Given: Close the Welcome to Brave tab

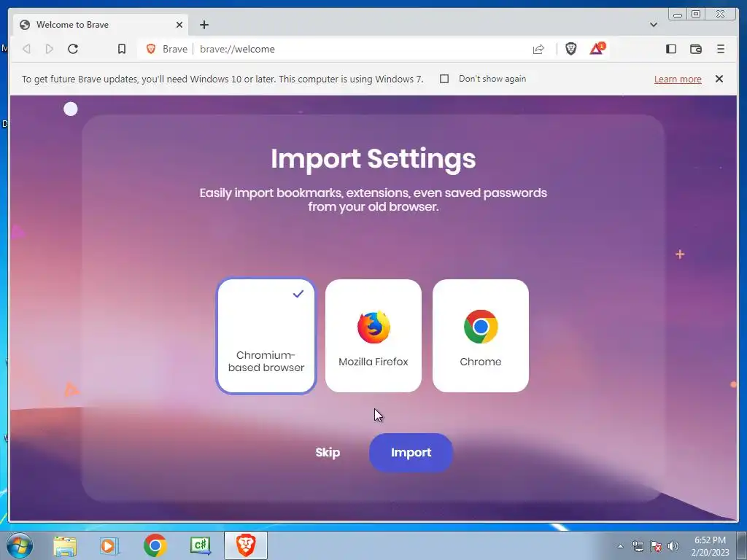Looking at the screenshot, I should [179, 25].
